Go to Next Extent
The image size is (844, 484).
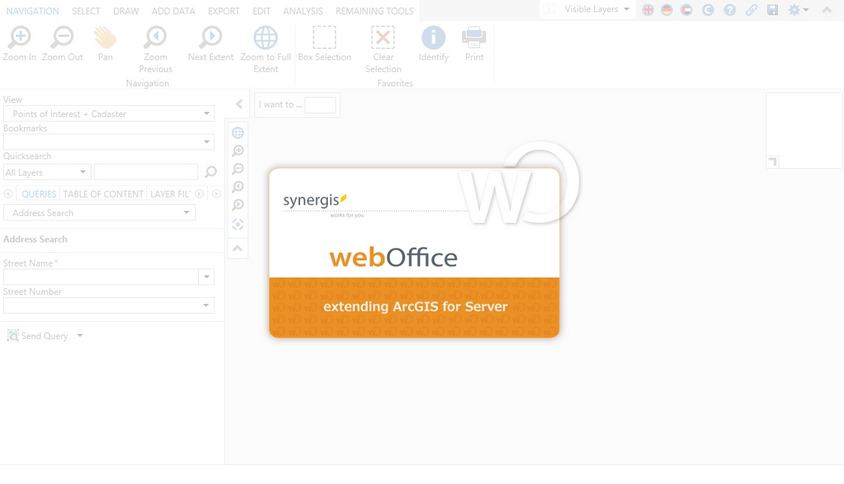click(x=210, y=44)
